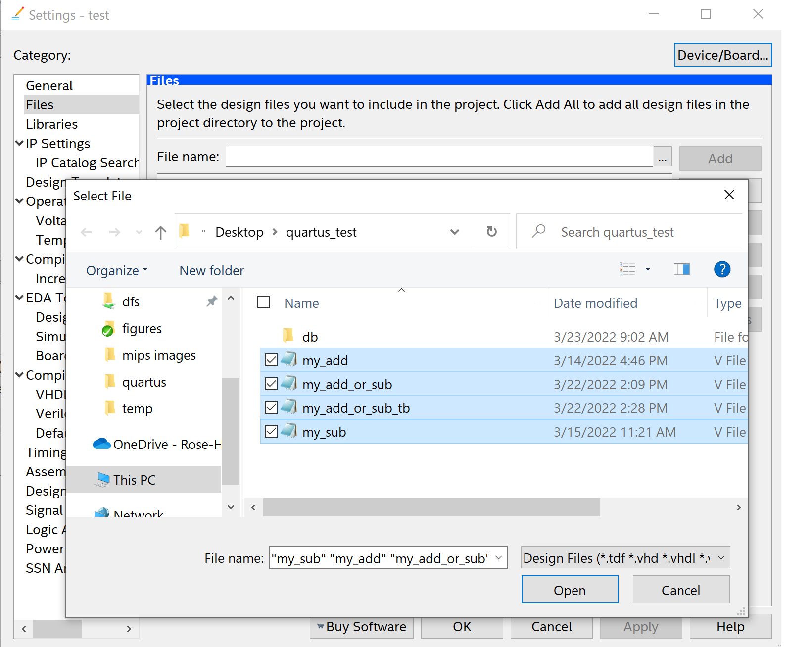Click the Open button
The width and height of the screenshot is (812, 647).
point(570,590)
